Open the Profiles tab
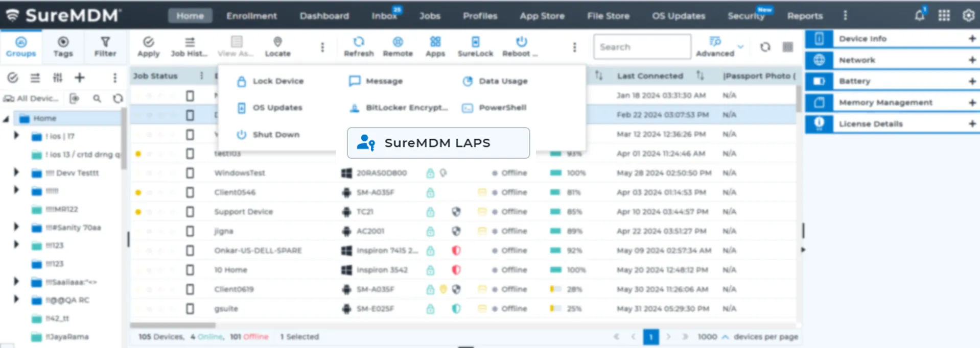980x348 pixels. point(480,16)
